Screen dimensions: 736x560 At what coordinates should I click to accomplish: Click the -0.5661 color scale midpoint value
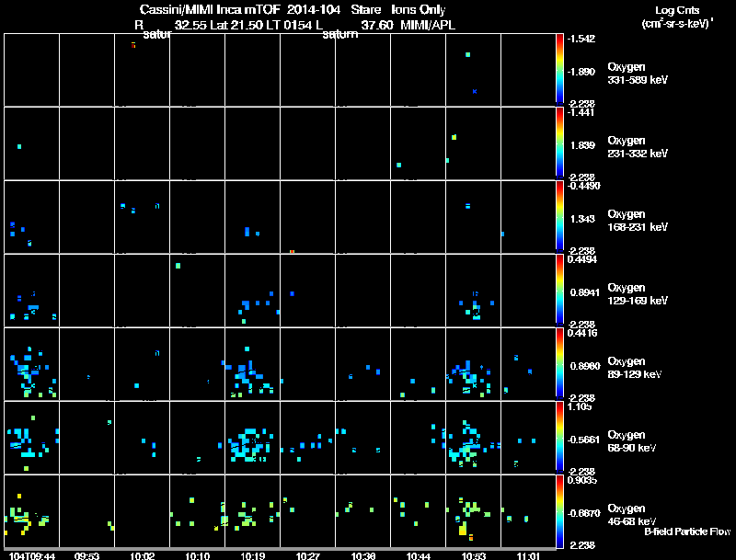pyautogui.click(x=583, y=440)
